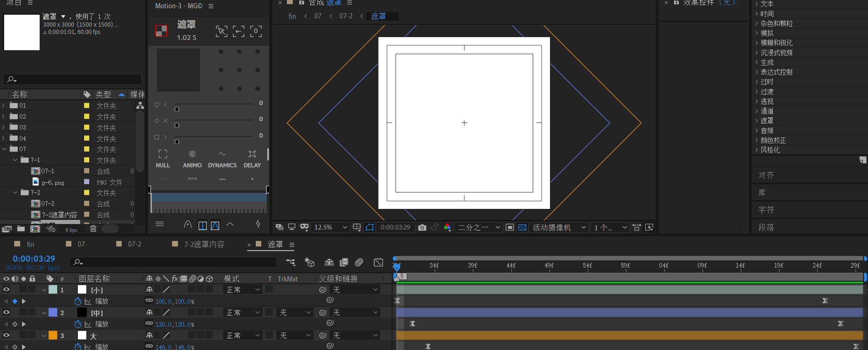
Task: Click stopwatch for layer [小] scale
Action: click(x=78, y=301)
